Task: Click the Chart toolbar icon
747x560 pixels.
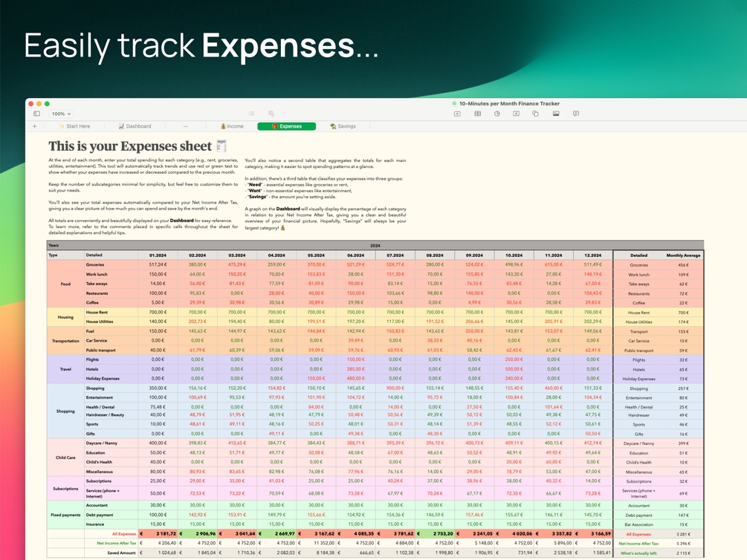Action: click(497, 114)
